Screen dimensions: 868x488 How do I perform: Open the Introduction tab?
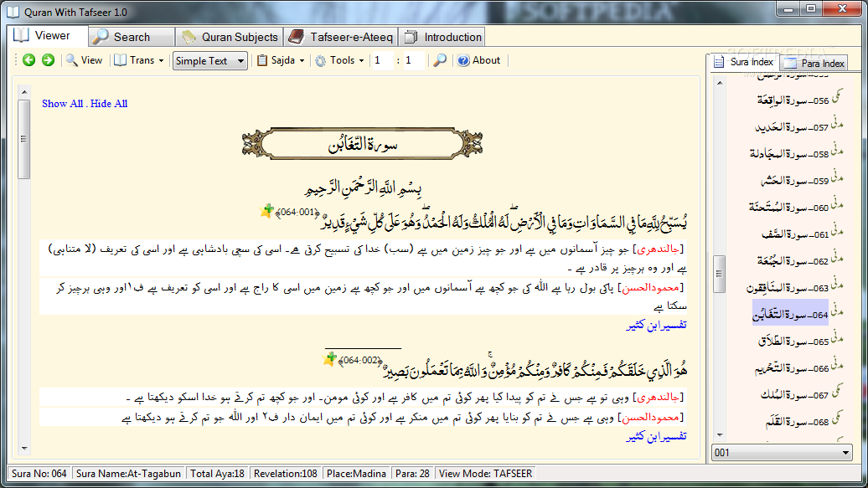442,37
